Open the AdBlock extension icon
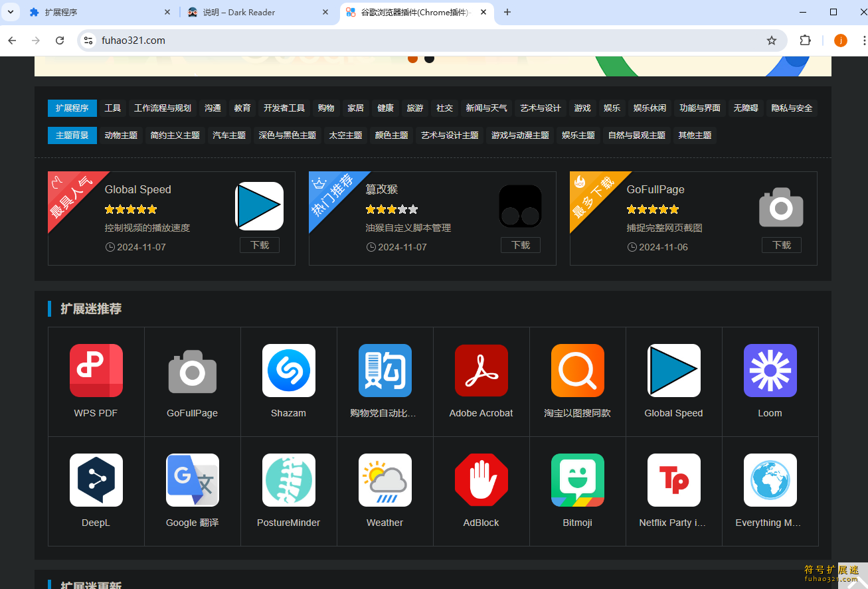The image size is (868, 589). [x=481, y=480]
